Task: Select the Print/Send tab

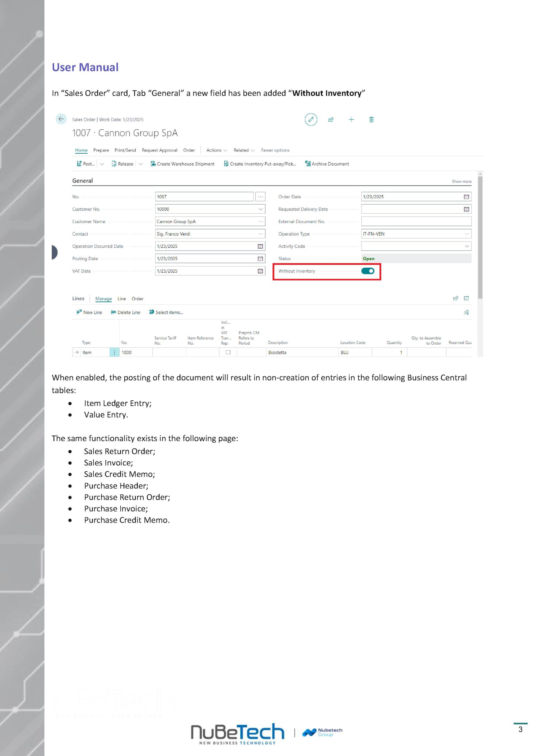Action: point(125,150)
